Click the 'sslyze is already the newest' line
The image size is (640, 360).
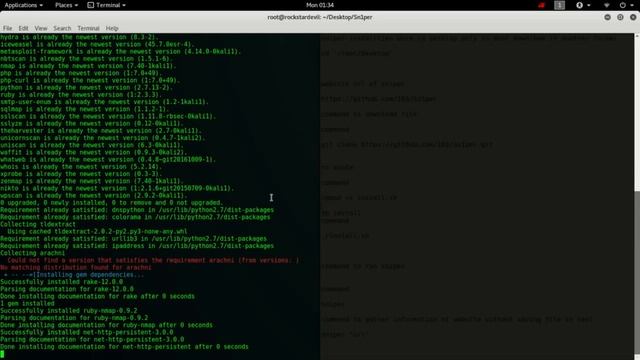pyautogui.click(x=91, y=123)
